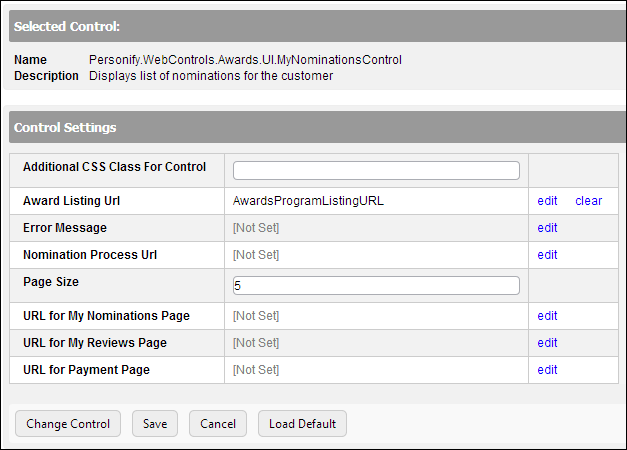Screen dimensions: 627x450
Task: Click the control description text
Action: [211, 76]
